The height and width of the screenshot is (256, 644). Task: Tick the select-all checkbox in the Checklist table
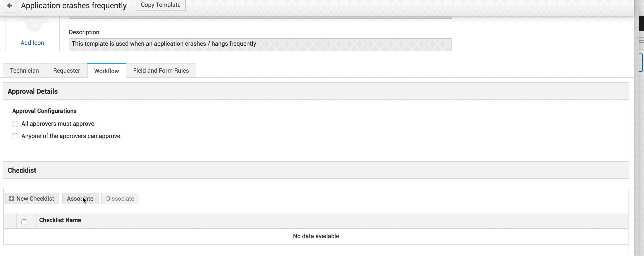24,222
